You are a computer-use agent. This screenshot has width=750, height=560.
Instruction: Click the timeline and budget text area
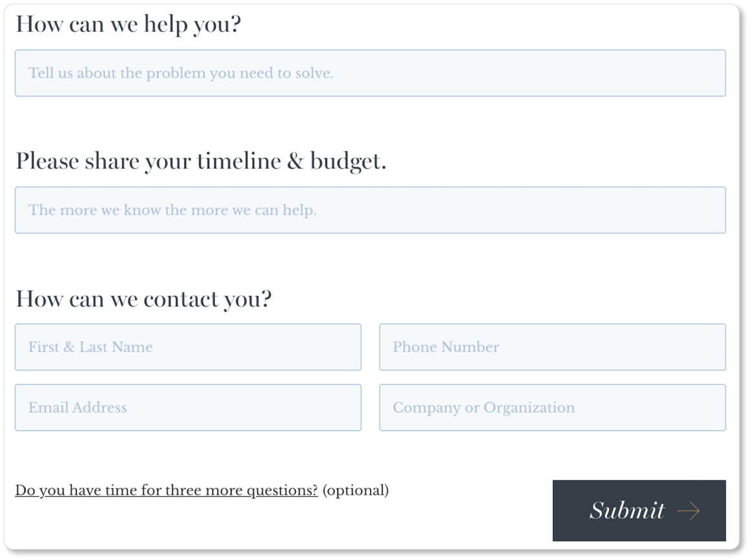click(370, 210)
